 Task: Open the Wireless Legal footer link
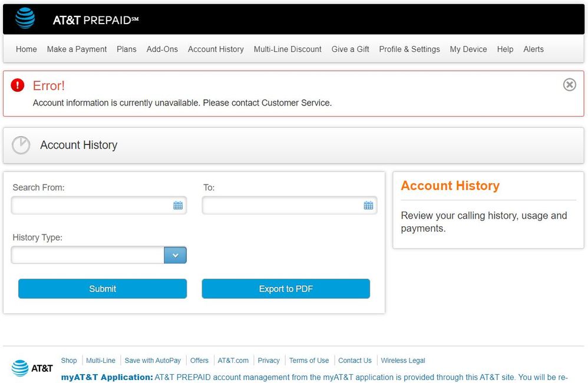(x=403, y=361)
